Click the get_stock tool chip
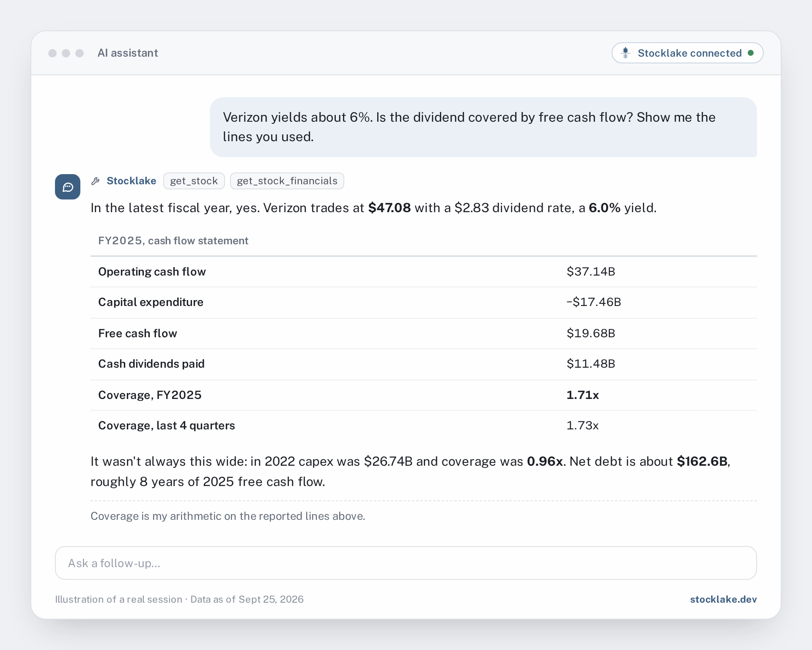812x650 pixels. 194,181
